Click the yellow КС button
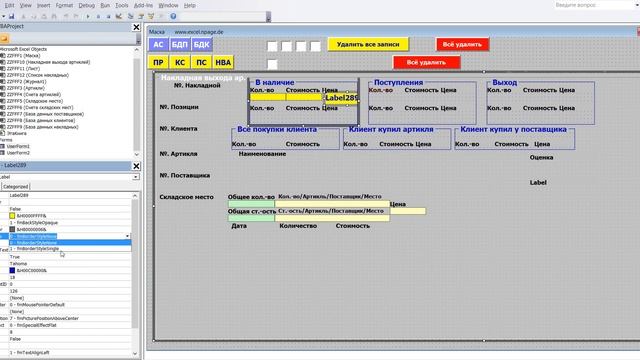Screen dimensions: 640x360 tap(180, 62)
